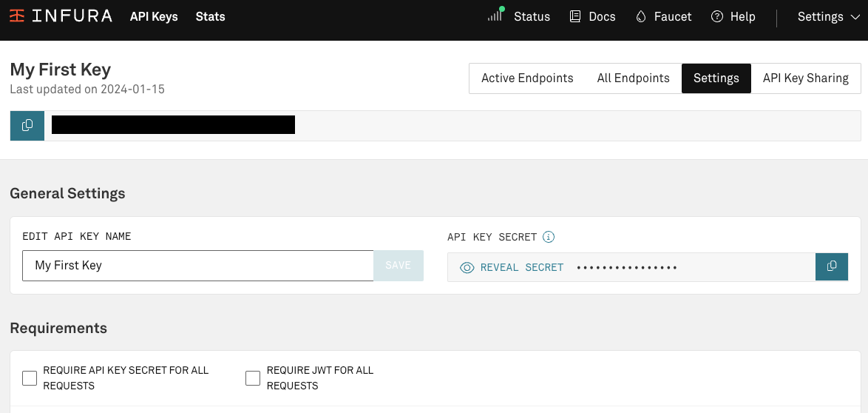Click the Faucet droplet icon
Screen dimensions: 868x413
[x=641, y=16]
